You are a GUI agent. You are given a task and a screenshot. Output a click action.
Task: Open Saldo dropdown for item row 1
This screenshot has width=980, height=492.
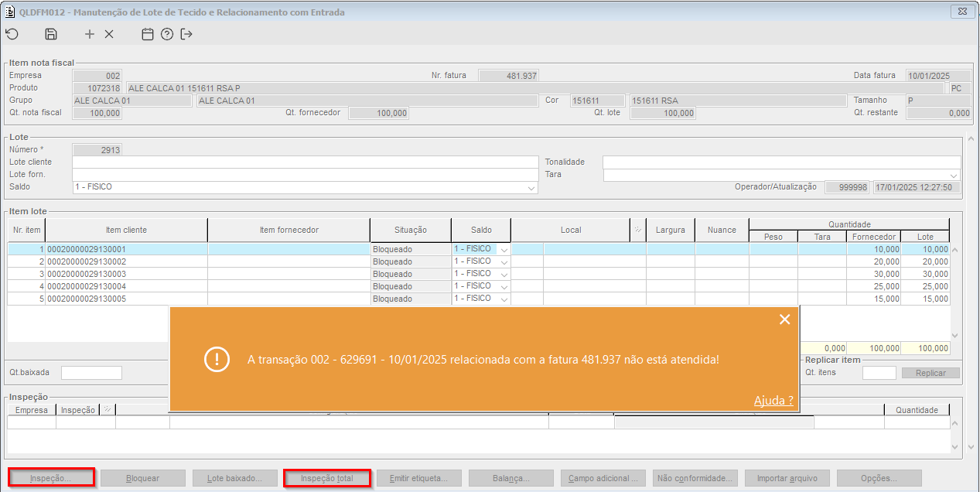click(x=504, y=250)
